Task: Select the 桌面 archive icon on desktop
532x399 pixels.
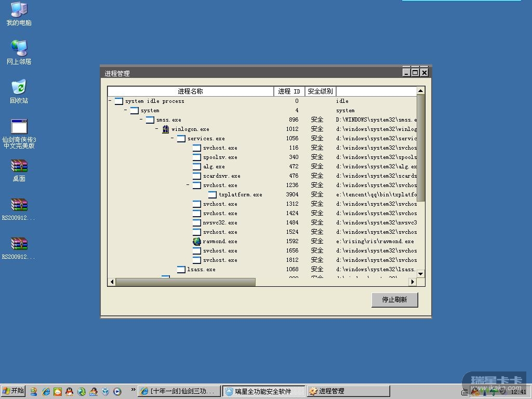Action: click(19, 166)
